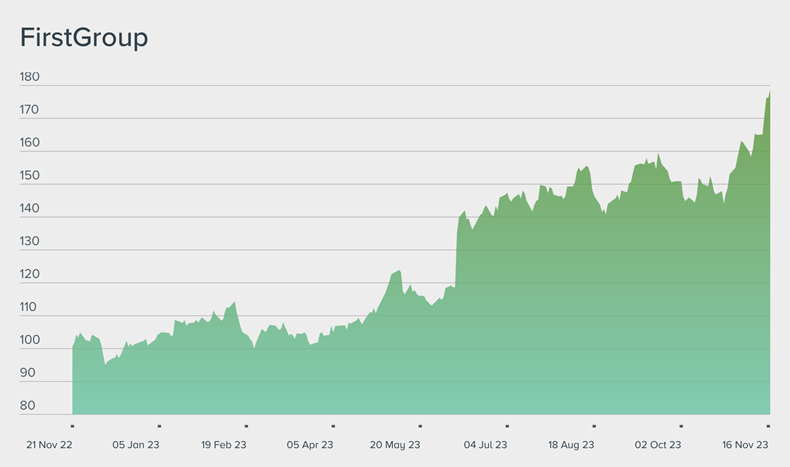This screenshot has width=790, height=467.
Task: Click the 20 May 23 date label
Action: (x=397, y=444)
